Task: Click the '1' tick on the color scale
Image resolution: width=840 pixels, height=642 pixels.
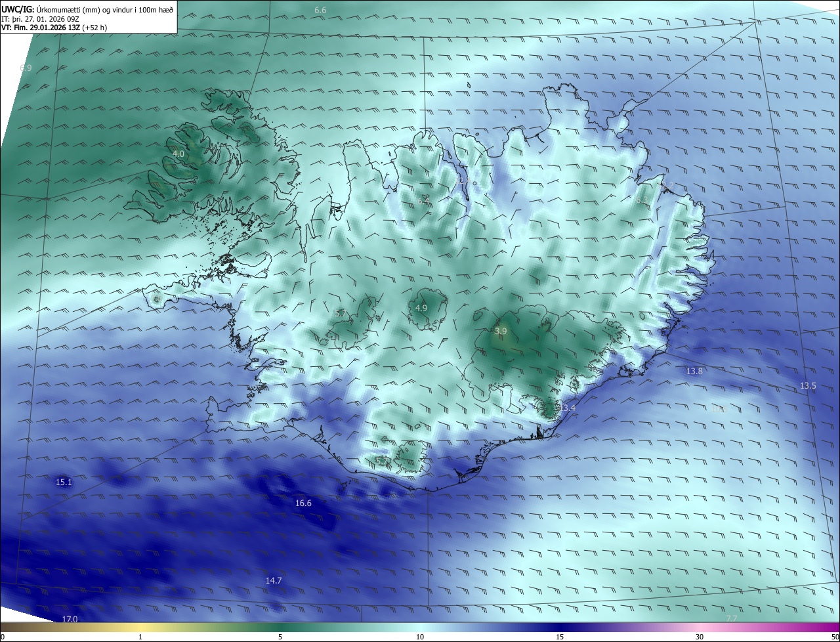Action: click(x=140, y=637)
